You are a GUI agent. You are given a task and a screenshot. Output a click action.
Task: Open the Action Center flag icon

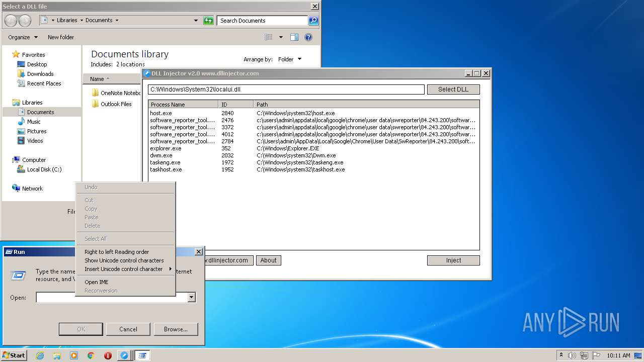point(596,355)
